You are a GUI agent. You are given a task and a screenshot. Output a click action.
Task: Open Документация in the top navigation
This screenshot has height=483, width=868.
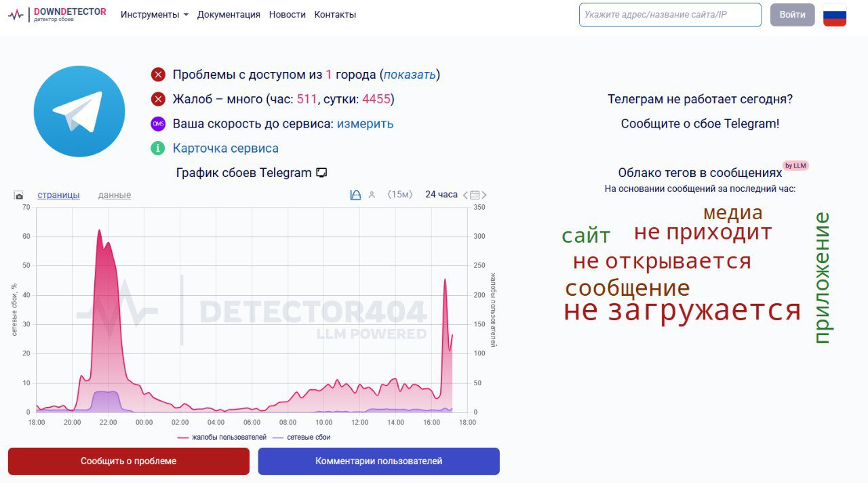(229, 14)
